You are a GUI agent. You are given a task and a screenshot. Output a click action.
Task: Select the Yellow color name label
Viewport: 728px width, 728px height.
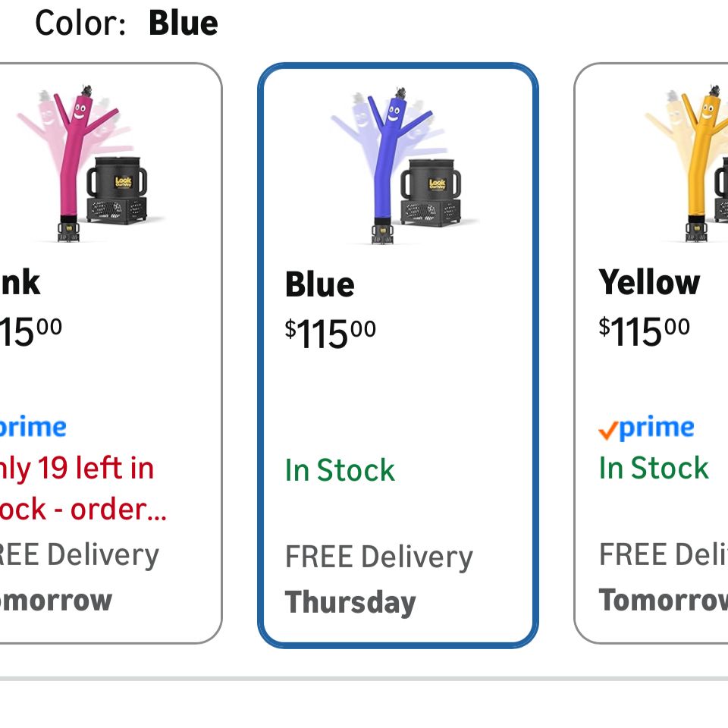coord(649,282)
